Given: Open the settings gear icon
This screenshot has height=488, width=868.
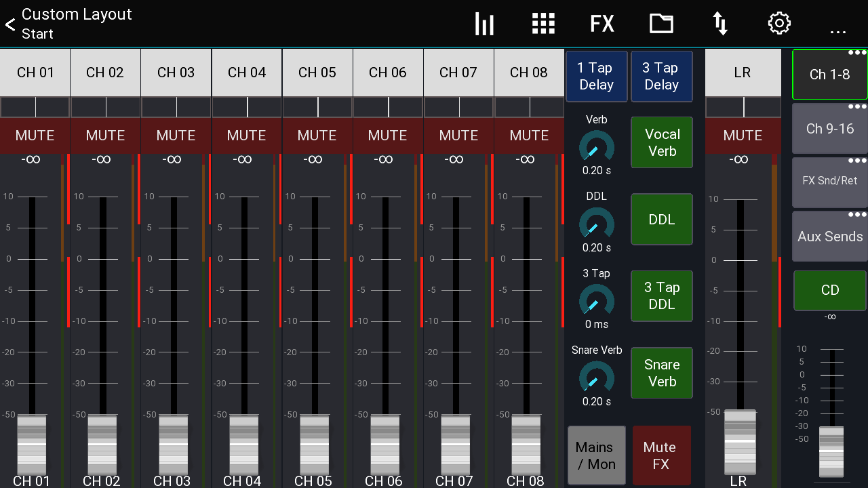Looking at the screenshot, I should tap(778, 23).
